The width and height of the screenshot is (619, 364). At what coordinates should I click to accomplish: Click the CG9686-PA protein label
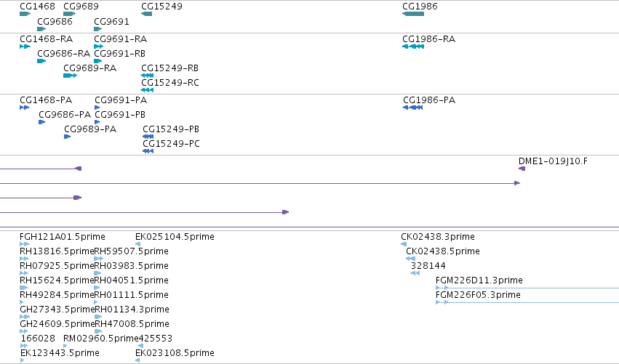[x=65, y=115]
